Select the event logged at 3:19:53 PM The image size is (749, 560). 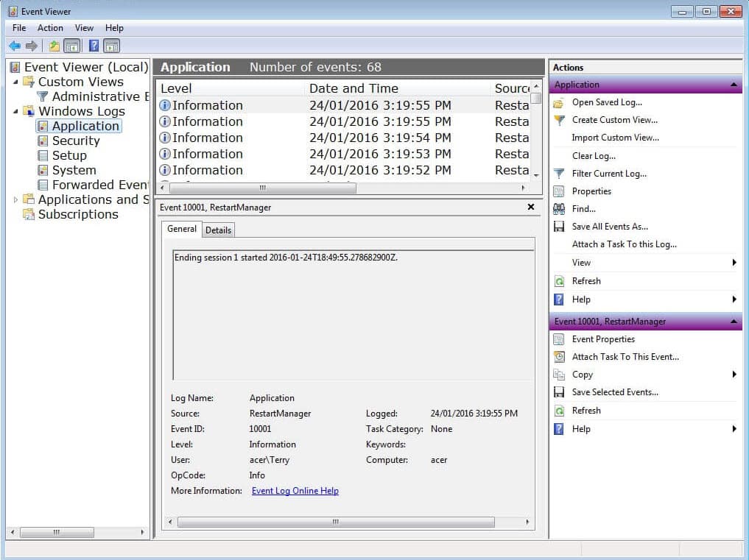tap(344, 154)
